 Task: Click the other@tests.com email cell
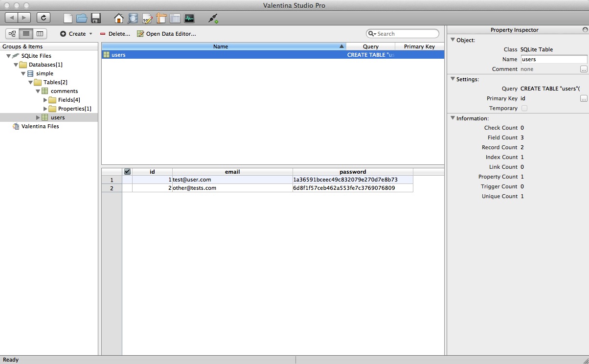(232, 188)
